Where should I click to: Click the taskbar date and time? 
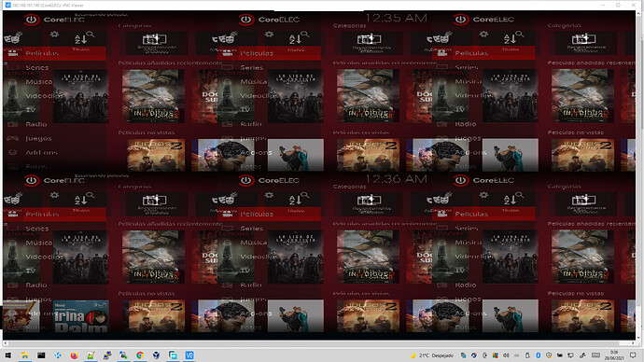(614, 355)
